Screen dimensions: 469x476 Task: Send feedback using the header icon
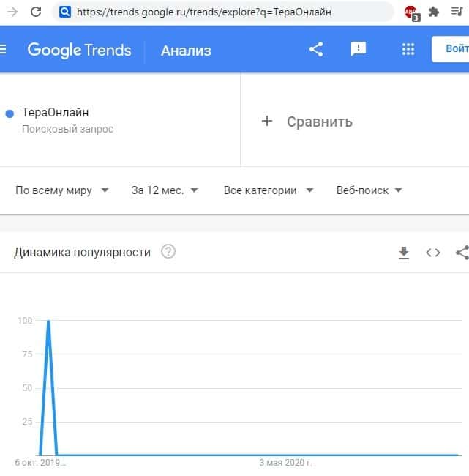359,50
